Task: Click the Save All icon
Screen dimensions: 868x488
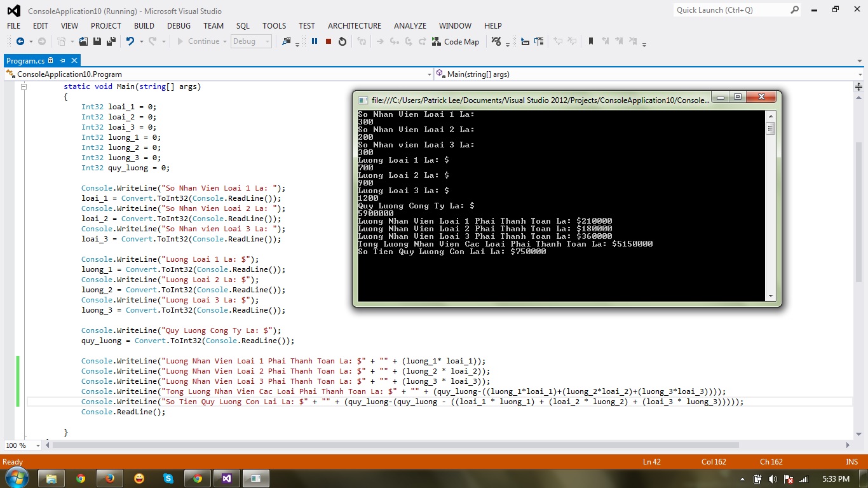Action: coord(111,41)
